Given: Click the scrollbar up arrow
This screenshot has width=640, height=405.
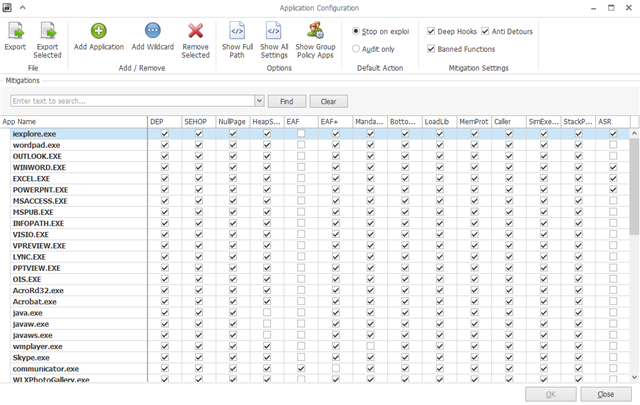Looking at the screenshot, I should point(634,133).
